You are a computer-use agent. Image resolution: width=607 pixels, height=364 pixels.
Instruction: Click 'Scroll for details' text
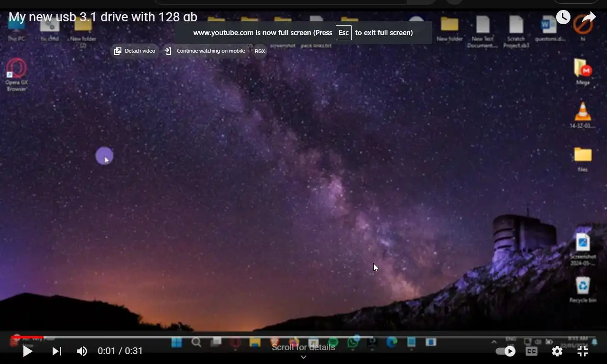coord(303,347)
